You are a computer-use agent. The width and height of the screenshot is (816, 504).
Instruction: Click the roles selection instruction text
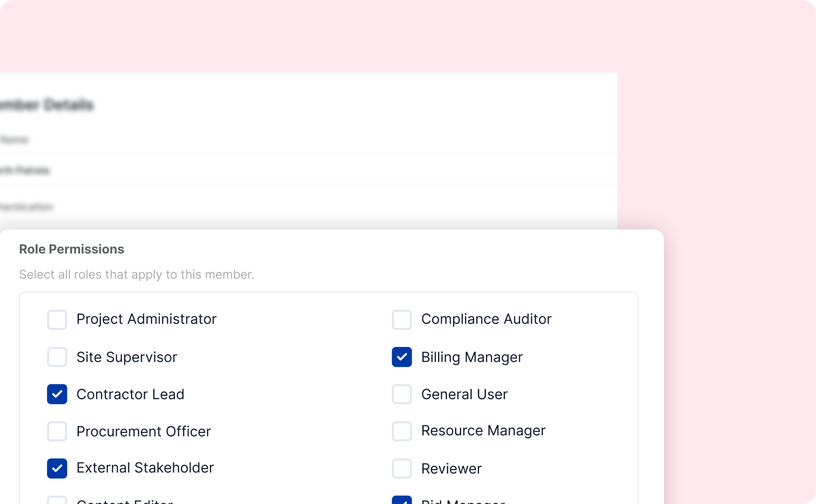click(x=137, y=274)
